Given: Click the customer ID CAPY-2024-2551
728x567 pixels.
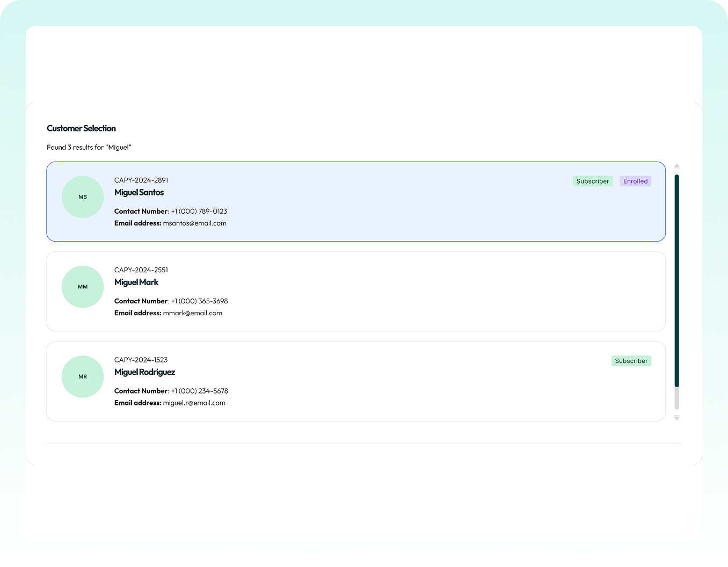Looking at the screenshot, I should coord(141,270).
